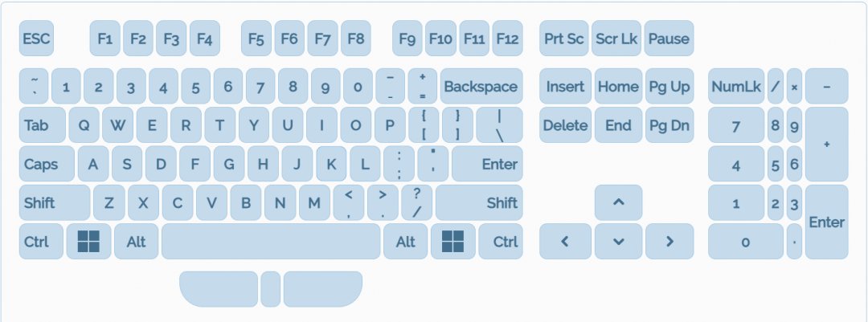Toggle the Scr Lk key
Viewport: 868px width, 322px height.
(616, 39)
